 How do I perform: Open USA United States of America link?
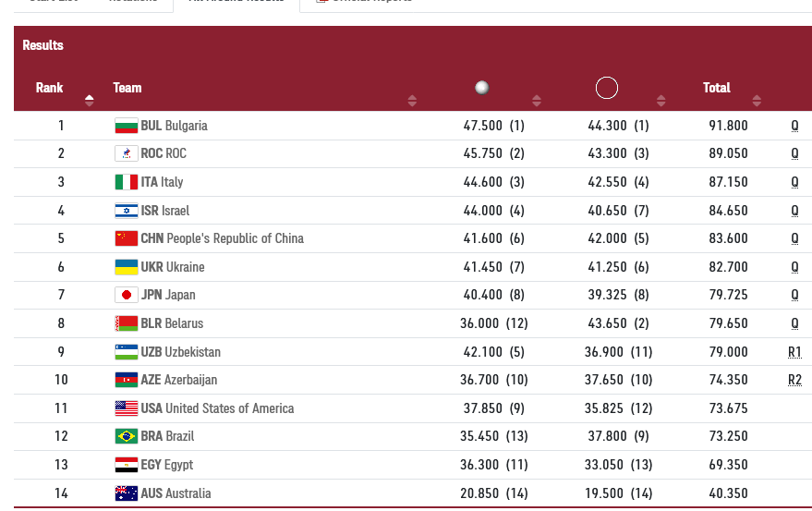(x=217, y=408)
